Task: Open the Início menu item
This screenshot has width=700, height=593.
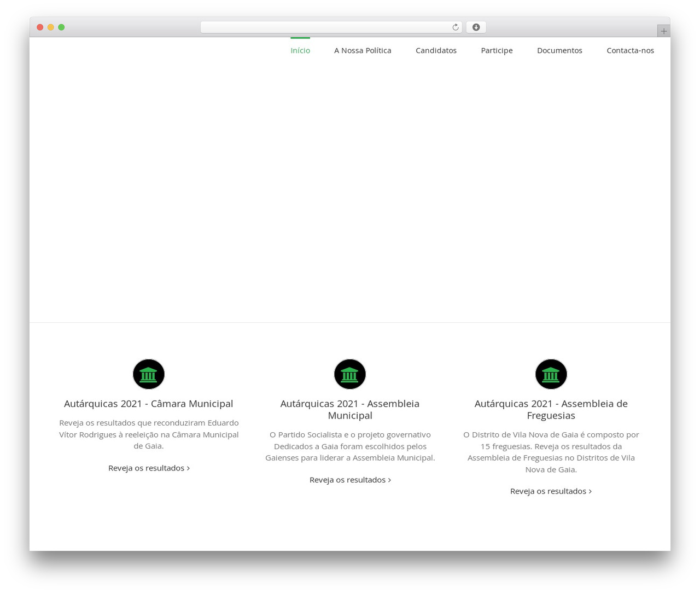Action: pos(300,50)
